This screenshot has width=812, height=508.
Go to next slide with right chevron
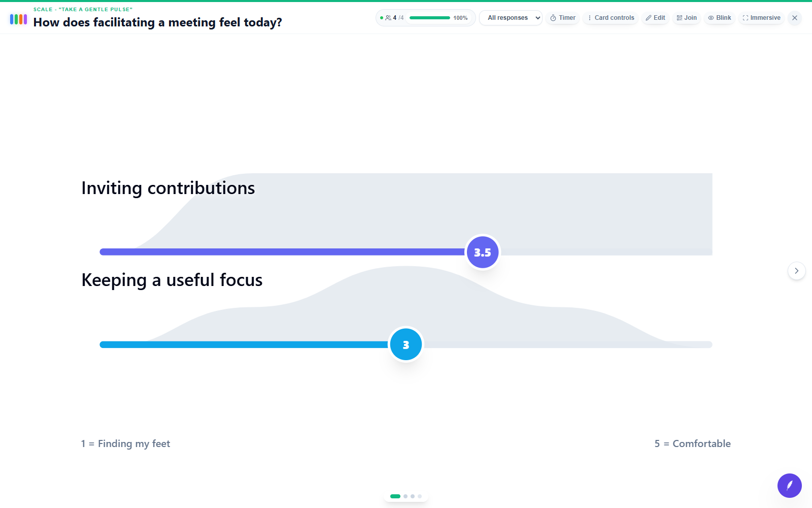pos(797,271)
